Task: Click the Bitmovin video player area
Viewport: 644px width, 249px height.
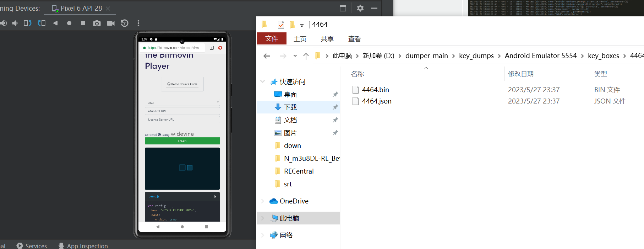Action: (x=182, y=169)
